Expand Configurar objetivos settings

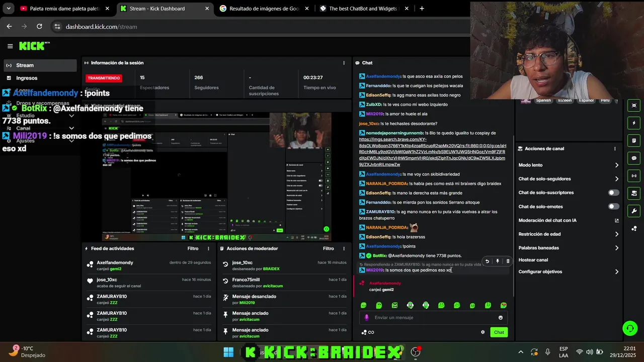(617, 272)
